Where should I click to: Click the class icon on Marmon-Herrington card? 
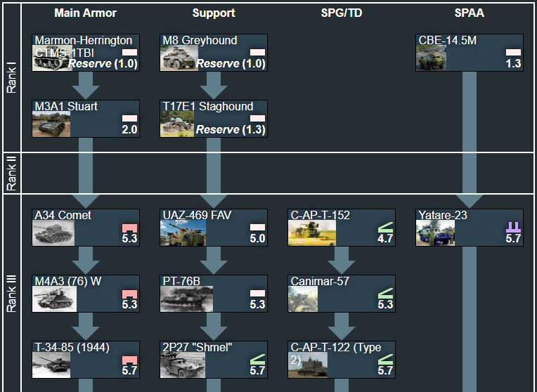tap(129, 53)
